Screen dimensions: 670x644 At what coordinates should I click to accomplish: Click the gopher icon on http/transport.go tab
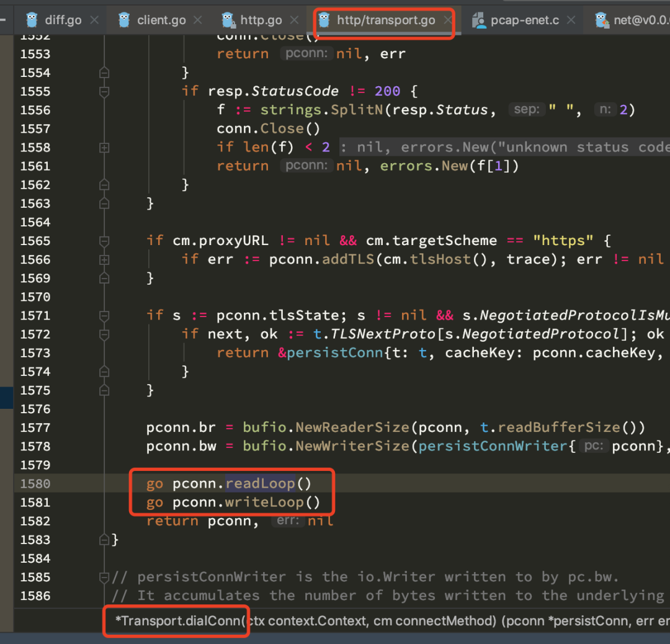(x=324, y=20)
